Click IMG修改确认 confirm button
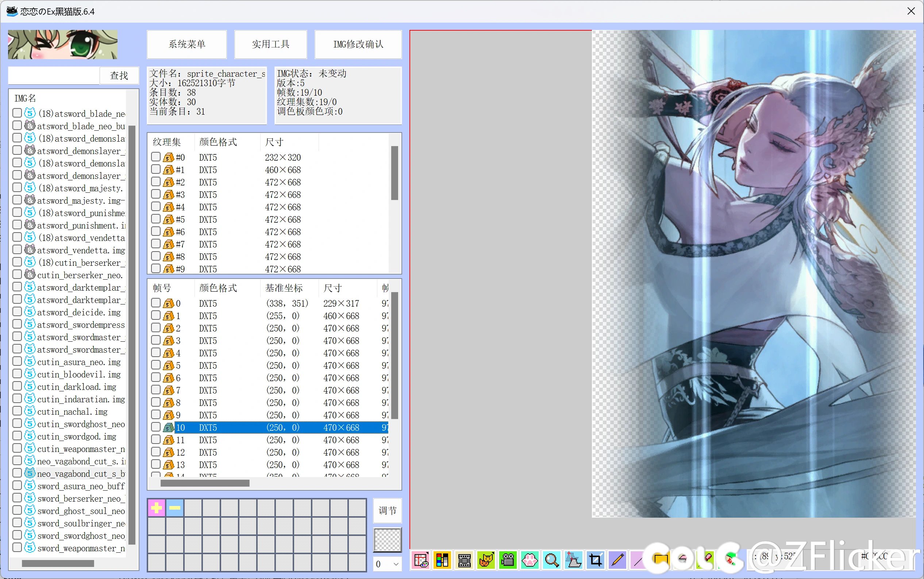Viewport: 924px width, 579px height. click(x=358, y=44)
